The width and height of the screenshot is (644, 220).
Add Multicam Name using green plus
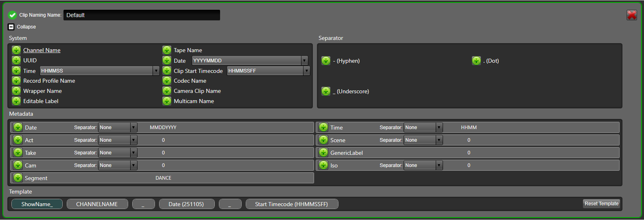point(167,101)
